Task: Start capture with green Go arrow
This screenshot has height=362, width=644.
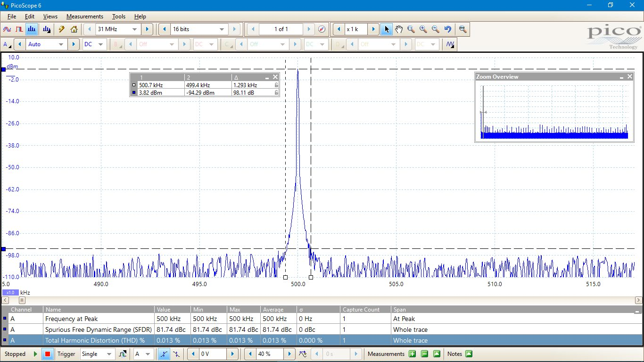Action: tap(35, 354)
